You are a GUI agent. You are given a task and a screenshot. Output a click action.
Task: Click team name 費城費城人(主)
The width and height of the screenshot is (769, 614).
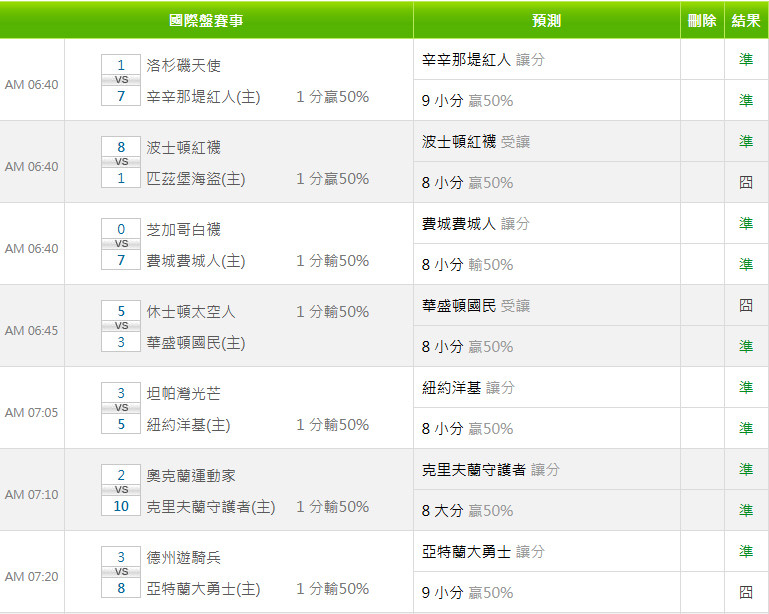(x=196, y=260)
